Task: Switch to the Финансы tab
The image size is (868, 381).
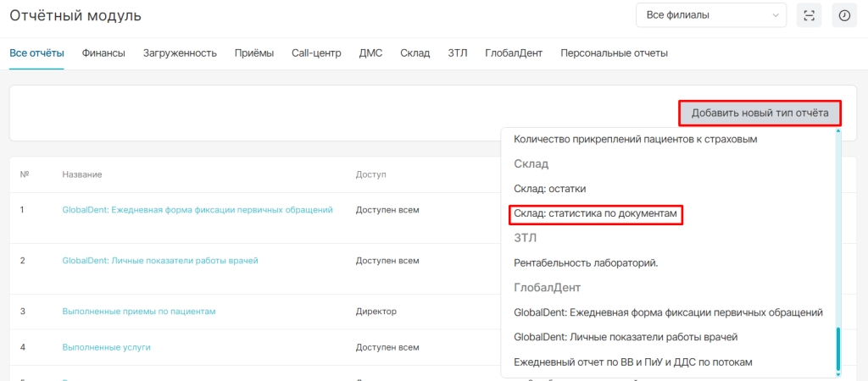Action: point(103,53)
